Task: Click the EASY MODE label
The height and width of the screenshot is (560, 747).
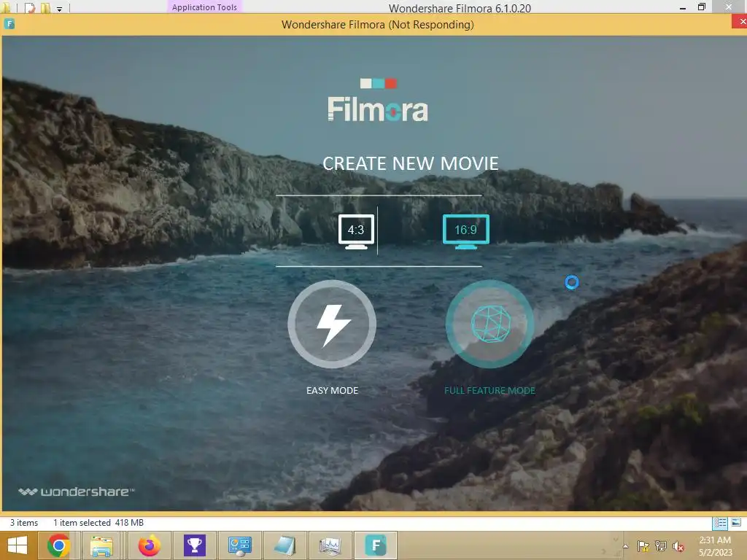Action: [x=332, y=391]
